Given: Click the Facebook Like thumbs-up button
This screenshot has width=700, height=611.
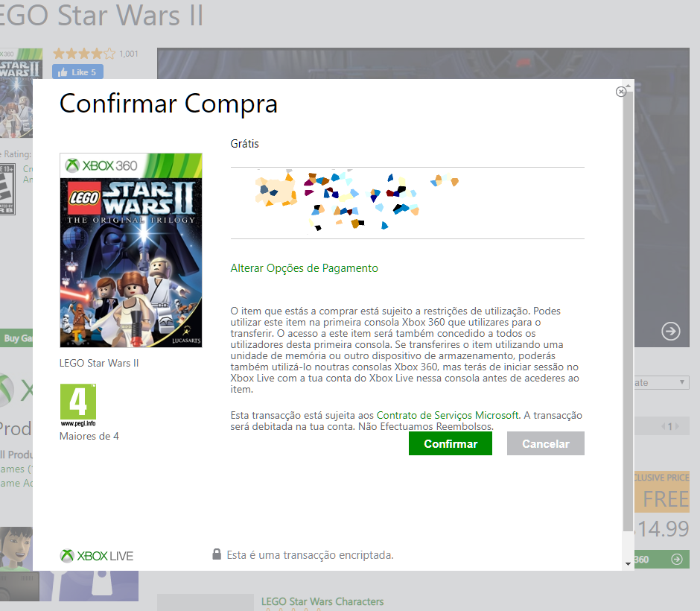Looking at the screenshot, I should tap(77, 72).
